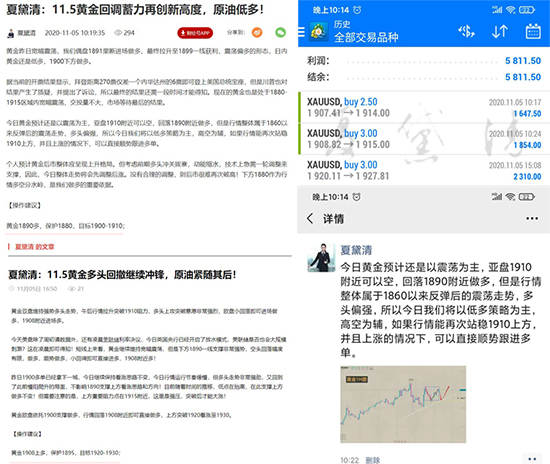Screen dimensions: 550x464
Task: Tap the Wi-Fi icon in lower status bar
Action: tap(510, 197)
